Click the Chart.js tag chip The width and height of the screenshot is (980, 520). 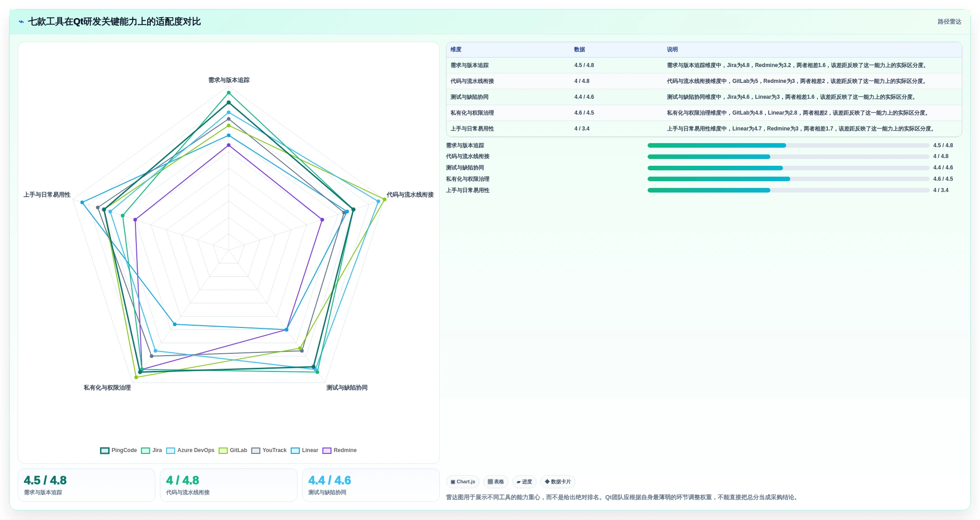pyautogui.click(x=463, y=482)
